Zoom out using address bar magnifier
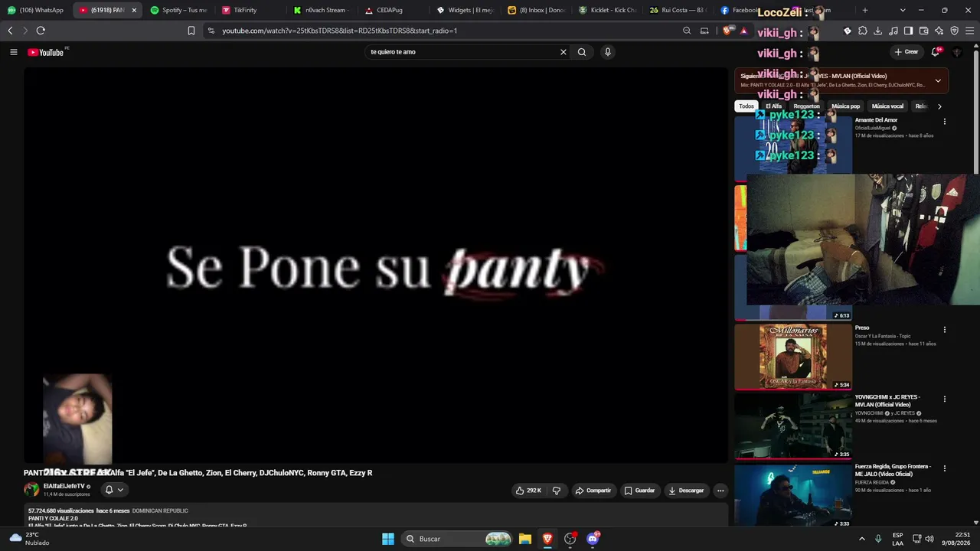 click(x=687, y=31)
